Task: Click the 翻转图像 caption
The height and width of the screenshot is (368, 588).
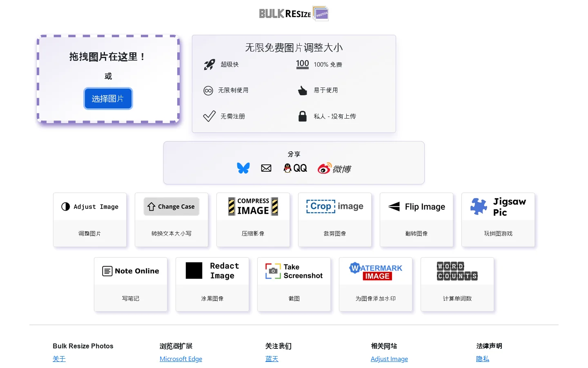Action: [416, 233]
